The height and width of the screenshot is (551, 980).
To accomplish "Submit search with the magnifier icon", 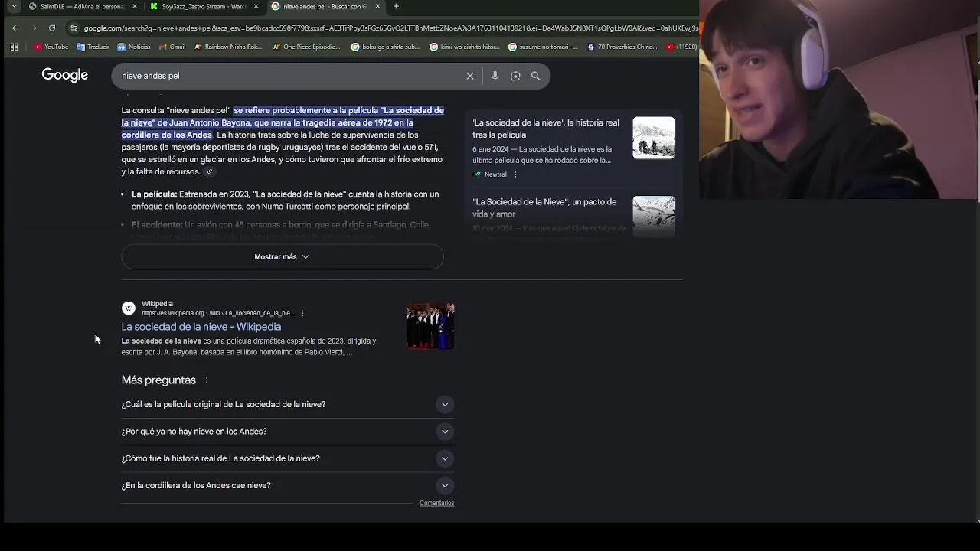I will 536,76.
